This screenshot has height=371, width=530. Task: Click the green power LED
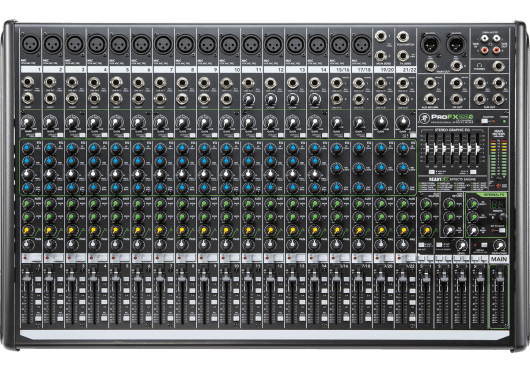click(505, 121)
